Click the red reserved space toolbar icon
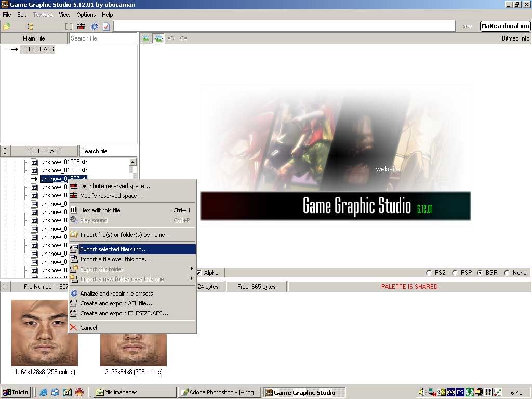The image size is (532, 399). [x=82, y=26]
